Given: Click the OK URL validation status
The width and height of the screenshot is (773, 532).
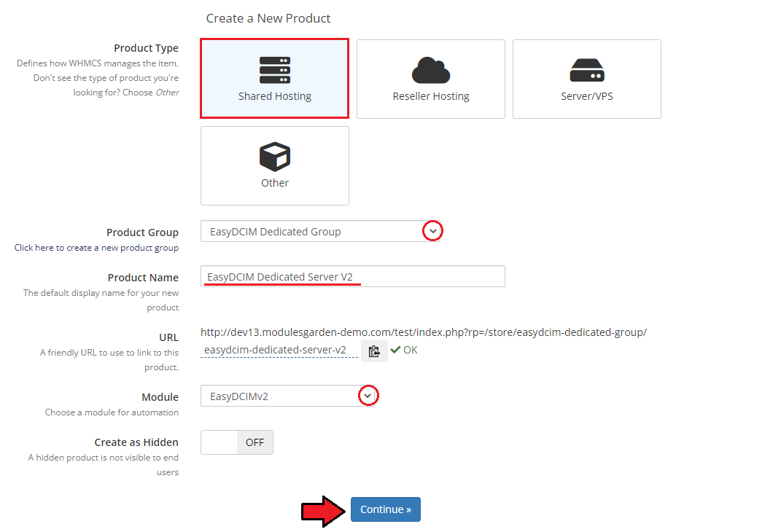Looking at the screenshot, I should 404,350.
